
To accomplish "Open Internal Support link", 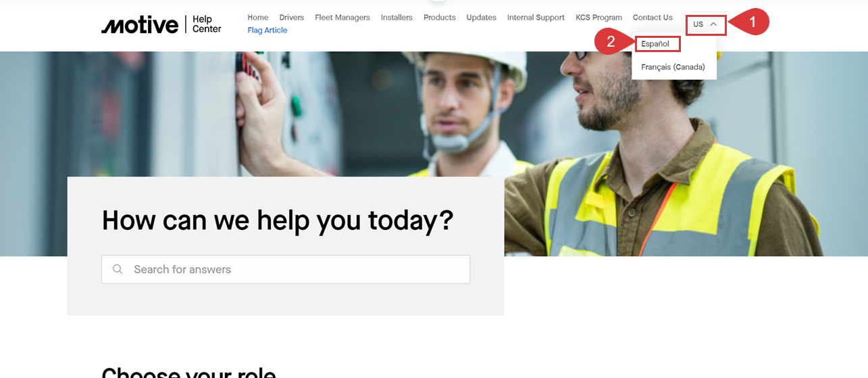I will 536,18.
